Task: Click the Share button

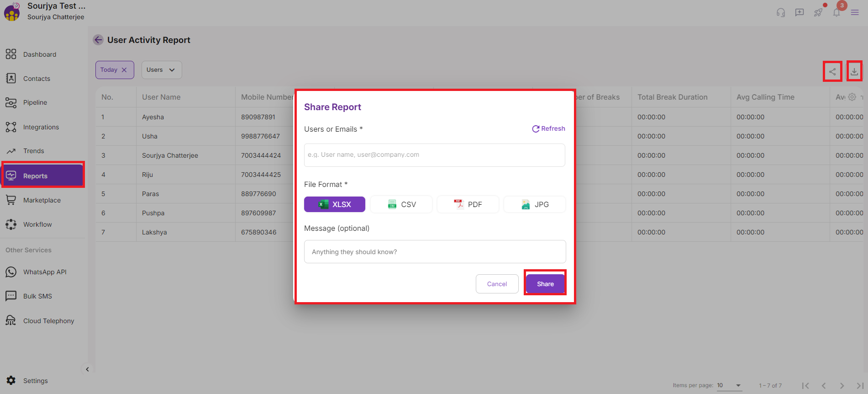Action: 545,284
